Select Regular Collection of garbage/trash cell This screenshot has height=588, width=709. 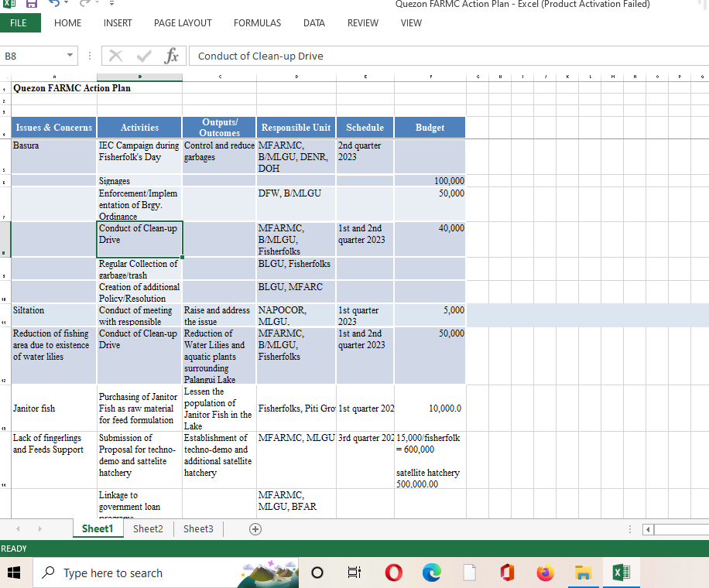coord(139,268)
